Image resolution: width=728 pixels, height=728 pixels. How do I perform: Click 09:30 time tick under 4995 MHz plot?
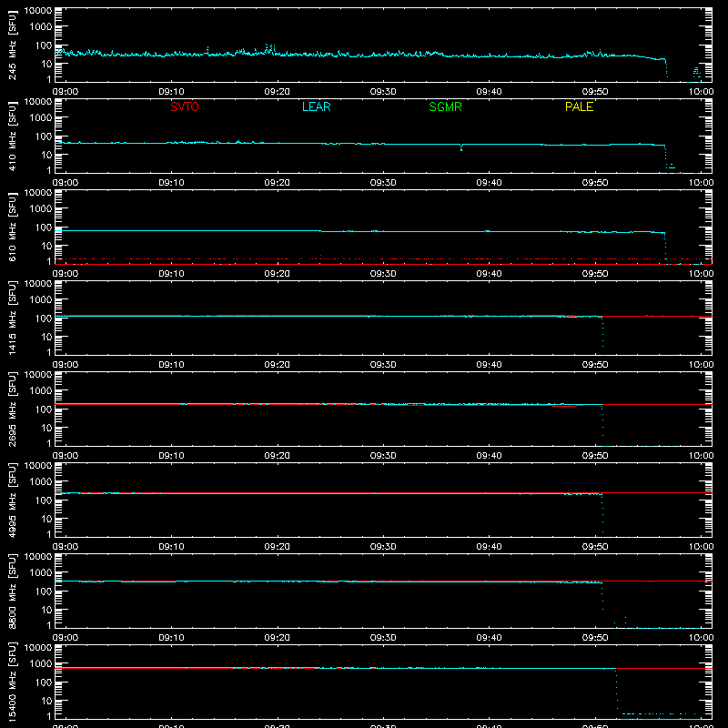[383, 547]
